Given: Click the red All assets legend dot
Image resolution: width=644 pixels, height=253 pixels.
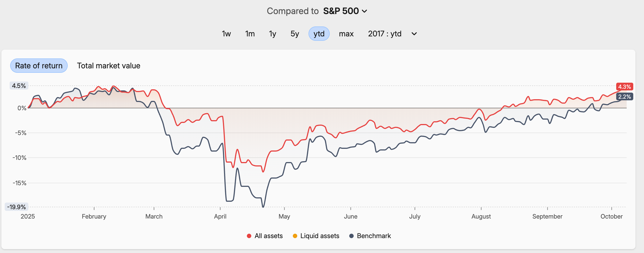Looking at the screenshot, I should click(249, 236).
